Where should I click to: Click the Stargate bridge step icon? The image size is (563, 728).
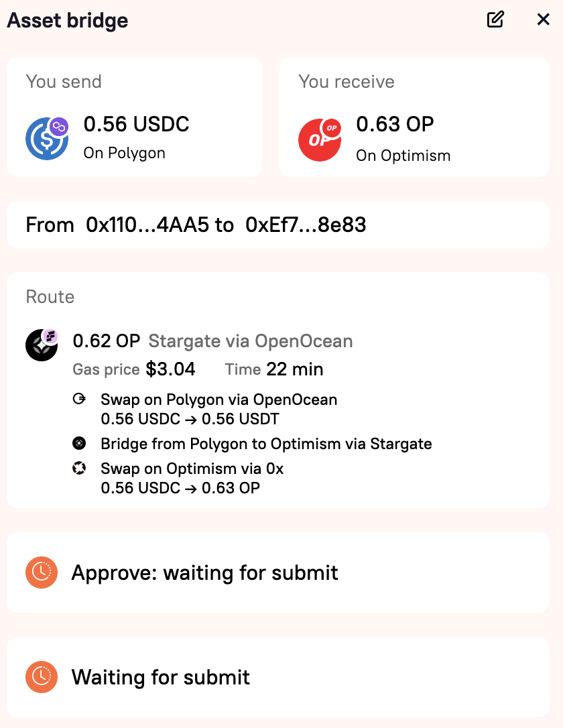coord(79,443)
